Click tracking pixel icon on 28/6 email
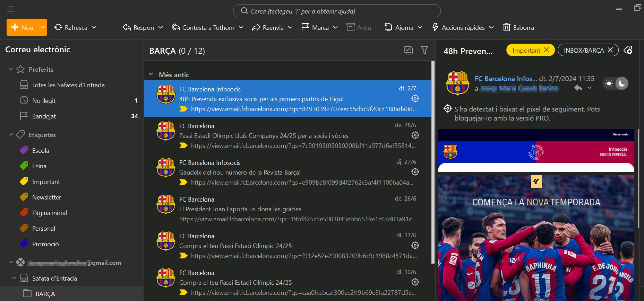Image resolution: width=644 pixels, height=301 pixels. pos(415,135)
